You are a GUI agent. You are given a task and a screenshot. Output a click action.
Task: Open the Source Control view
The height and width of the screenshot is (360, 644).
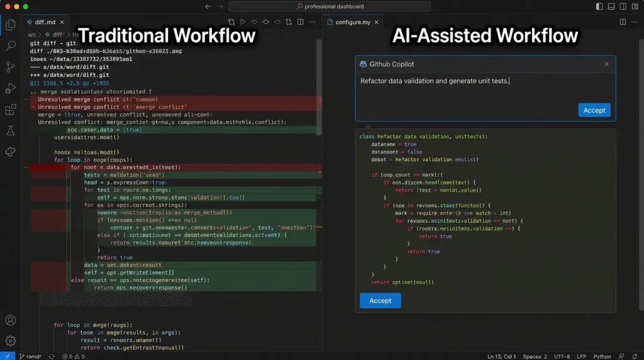[x=11, y=67]
